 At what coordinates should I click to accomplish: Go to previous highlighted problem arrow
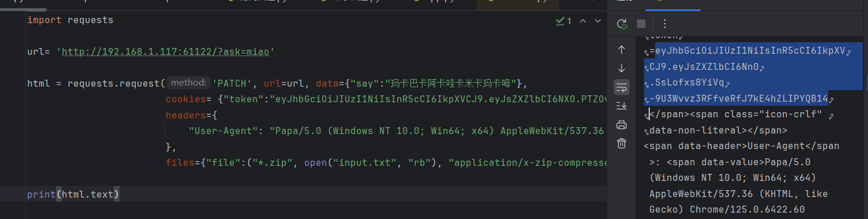point(583,21)
